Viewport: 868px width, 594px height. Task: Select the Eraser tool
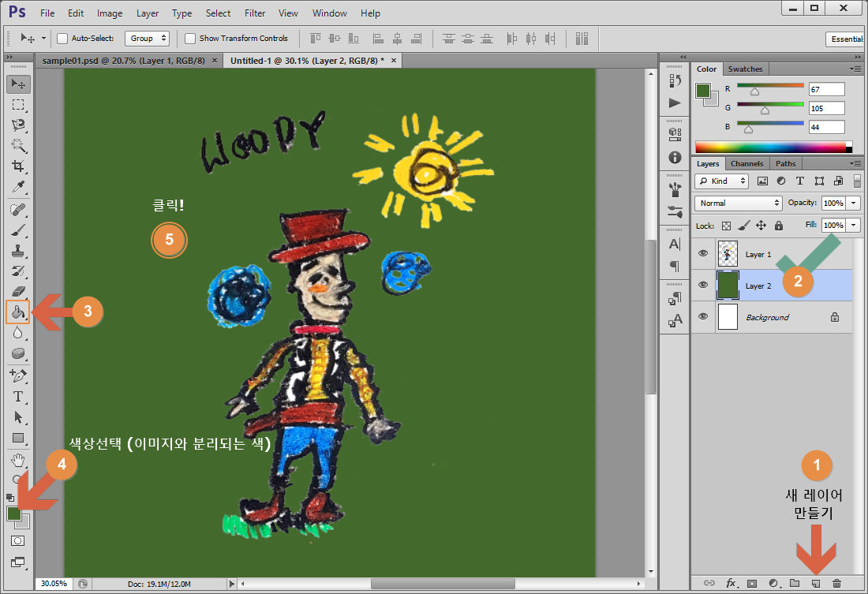tap(18, 292)
